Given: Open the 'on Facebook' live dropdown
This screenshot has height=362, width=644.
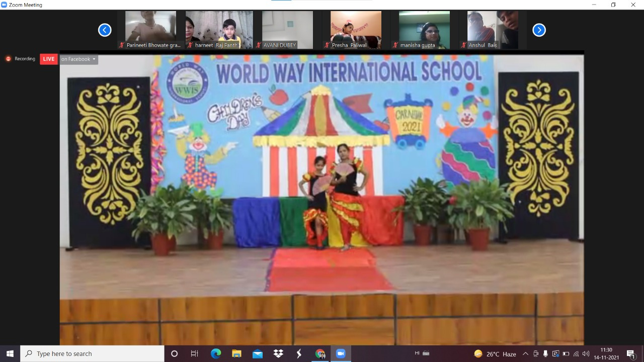Looking at the screenshot, I should coord(78,59).
